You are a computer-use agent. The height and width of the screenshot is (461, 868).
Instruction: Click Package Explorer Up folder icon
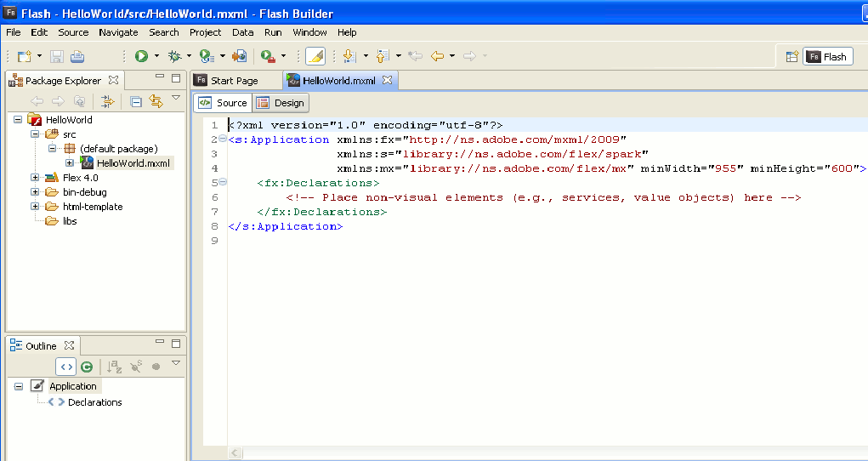pos(79,101)
